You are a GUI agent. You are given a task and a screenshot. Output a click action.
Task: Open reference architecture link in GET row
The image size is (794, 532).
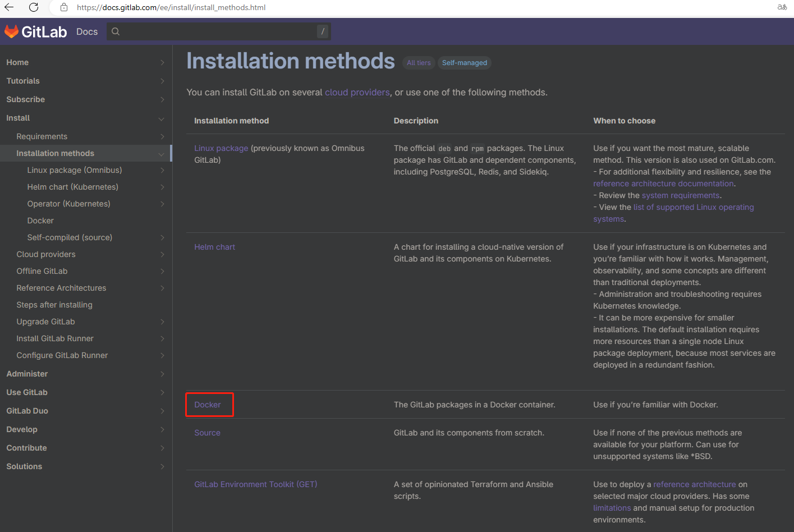(695, 484)
